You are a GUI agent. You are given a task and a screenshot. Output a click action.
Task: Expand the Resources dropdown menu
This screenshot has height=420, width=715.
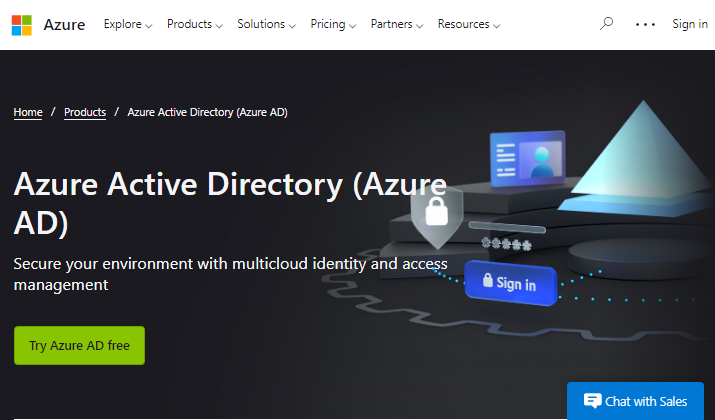point(469,24)
